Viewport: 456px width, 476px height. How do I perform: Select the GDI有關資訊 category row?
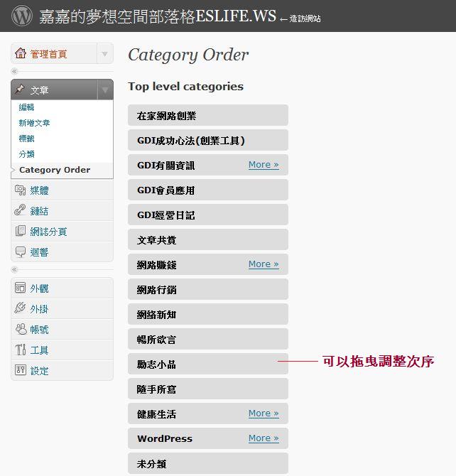(208, 165)
